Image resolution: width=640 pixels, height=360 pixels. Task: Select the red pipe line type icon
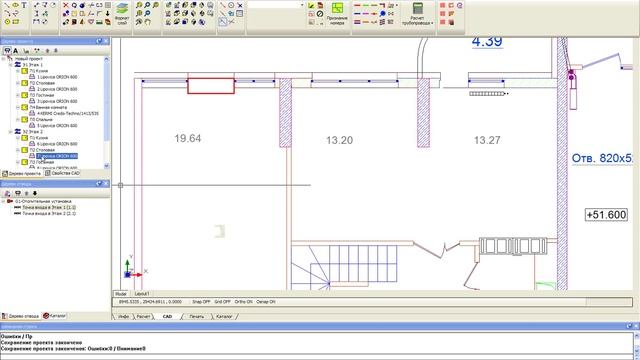click(x=357, y=5)
